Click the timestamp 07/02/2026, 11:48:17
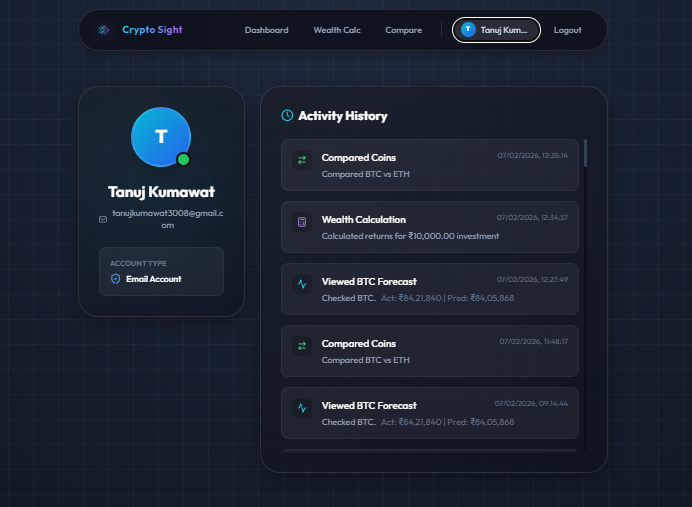This screenshot has width=692, height=507. coord(534,342)
